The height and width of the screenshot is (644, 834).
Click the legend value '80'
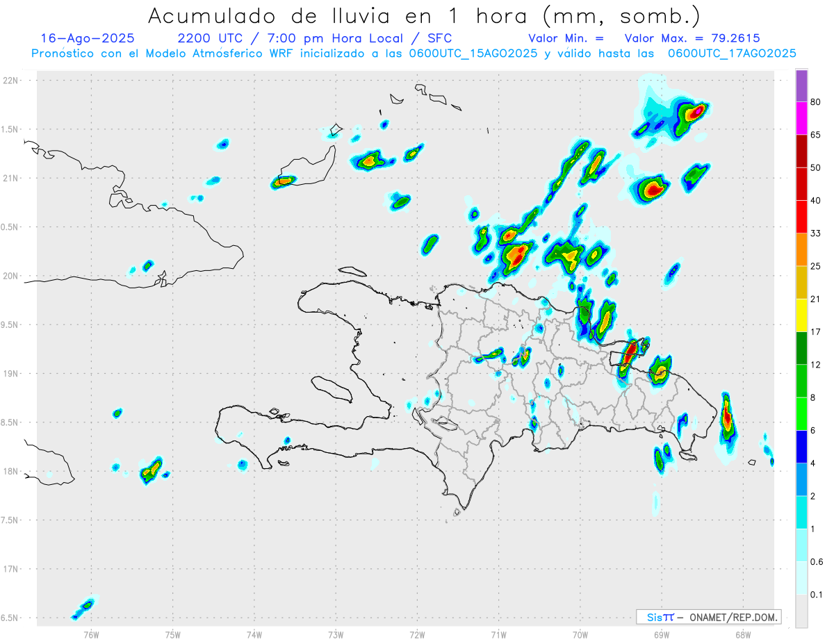[816, 103]
